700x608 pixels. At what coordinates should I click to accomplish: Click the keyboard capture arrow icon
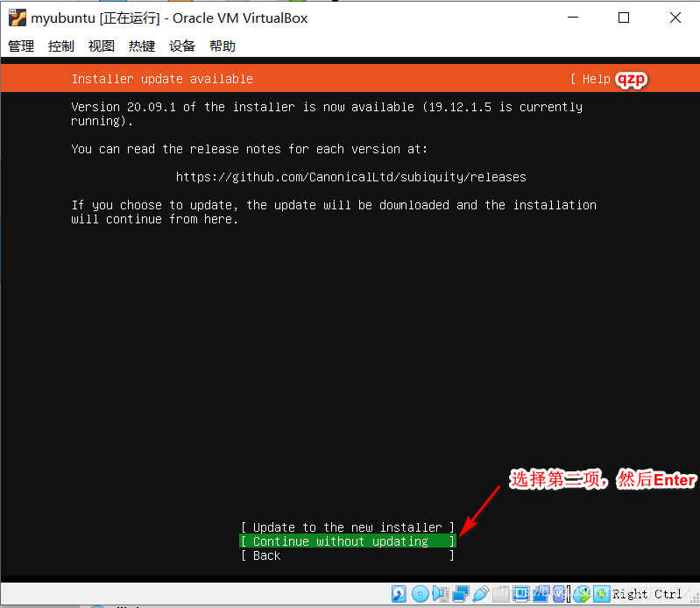pos(601,594)
